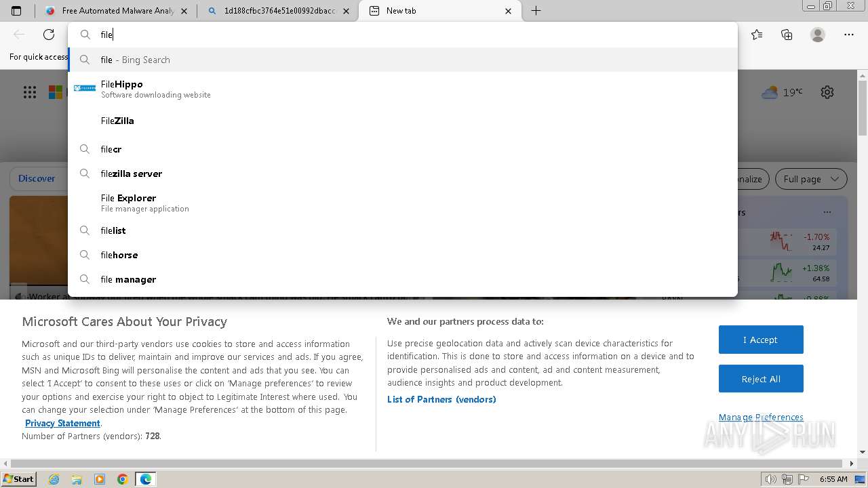The height and width of the screenshot is (488, 868).
Task: Open the Settings and more ellipsis menu
Action: coord(849,35)
